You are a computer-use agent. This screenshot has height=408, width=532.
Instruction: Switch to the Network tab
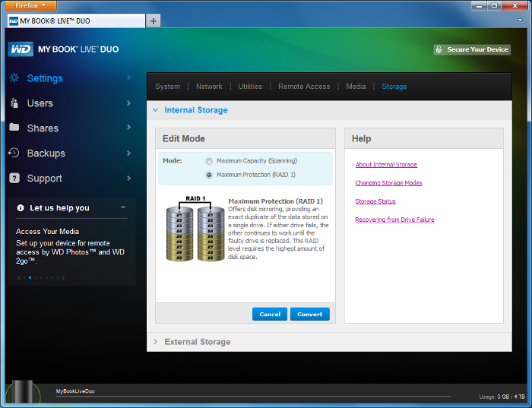coord(209,87)
